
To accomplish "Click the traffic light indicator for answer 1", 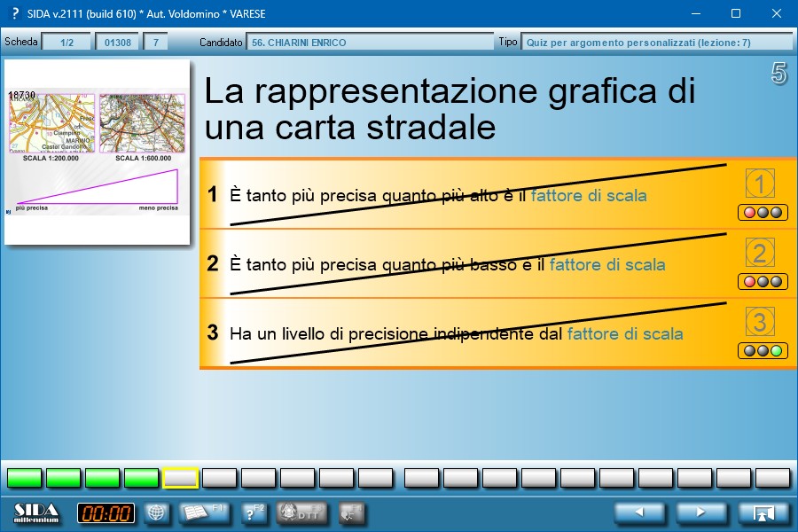I will (762, 213).
